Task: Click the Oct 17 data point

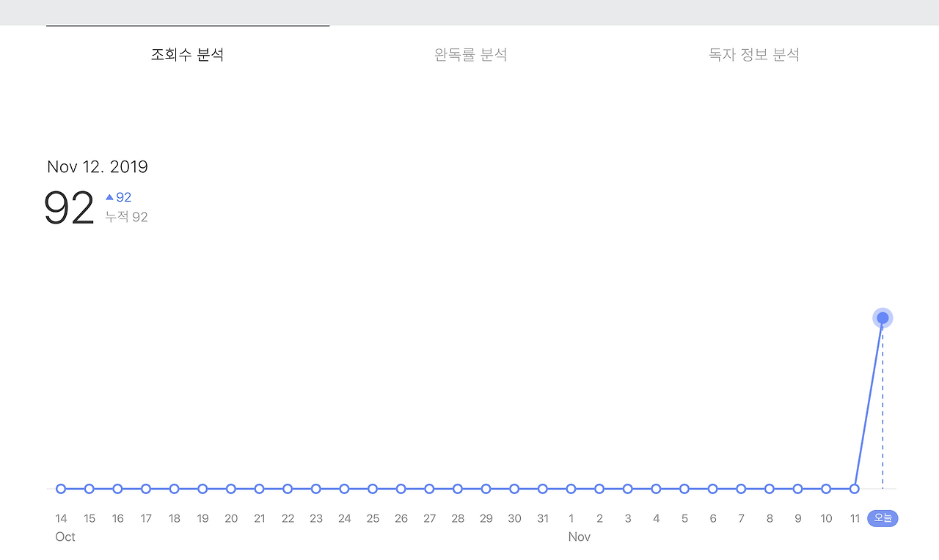Action: point(146,488)
